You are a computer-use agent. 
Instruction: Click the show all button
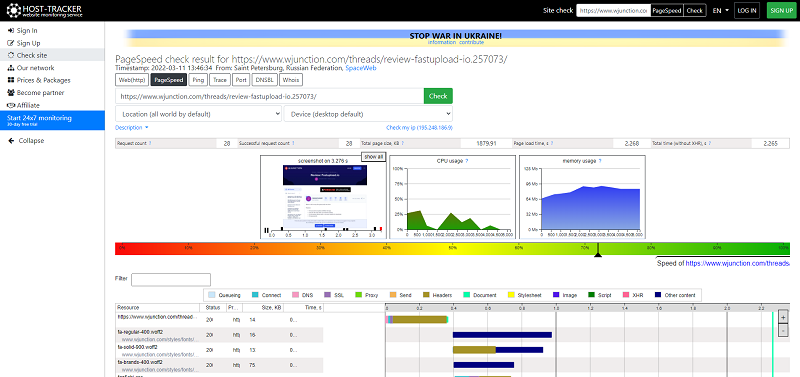(373, 157)
